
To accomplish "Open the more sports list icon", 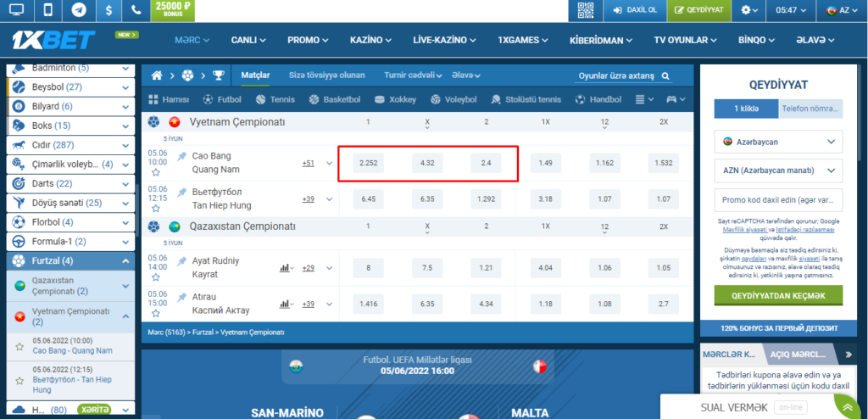I will tap(644, 99).
